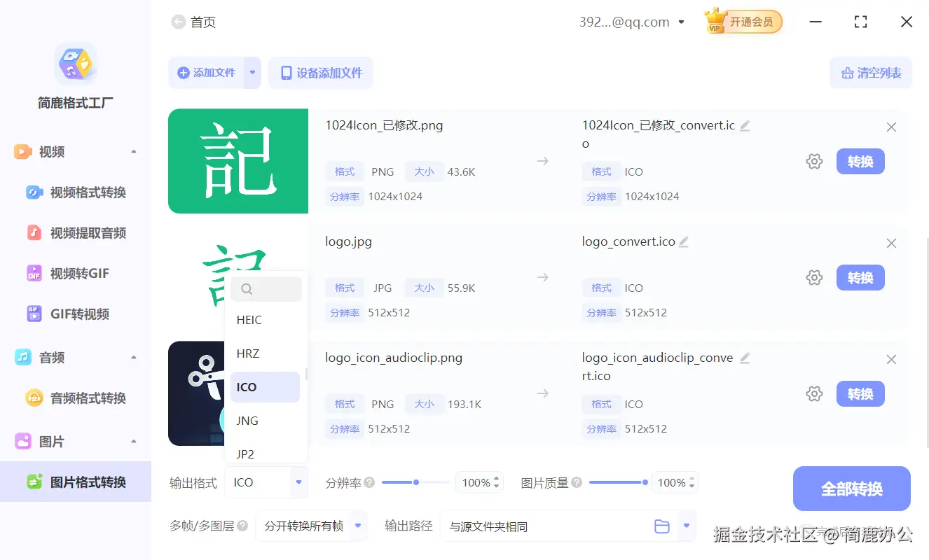Open the 设备添加文件 option
Image resolution: width=929 pixels, height=560 pixels.
(321, 72)
